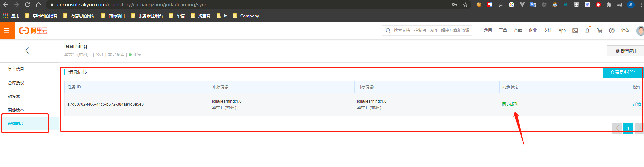Open the shopping cart
Image resolution: width=644 pixels, height=167 pixels.
tap(600, 30)
